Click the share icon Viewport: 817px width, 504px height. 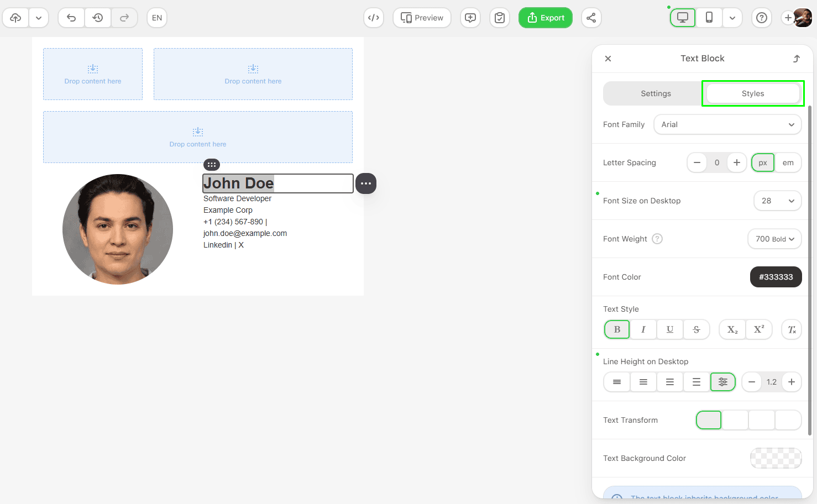click(x=591, y=18)
